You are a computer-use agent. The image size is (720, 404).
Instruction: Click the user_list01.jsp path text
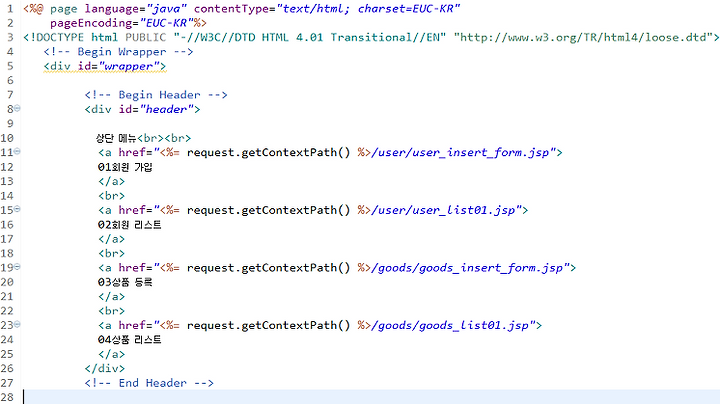pos(444,210)
